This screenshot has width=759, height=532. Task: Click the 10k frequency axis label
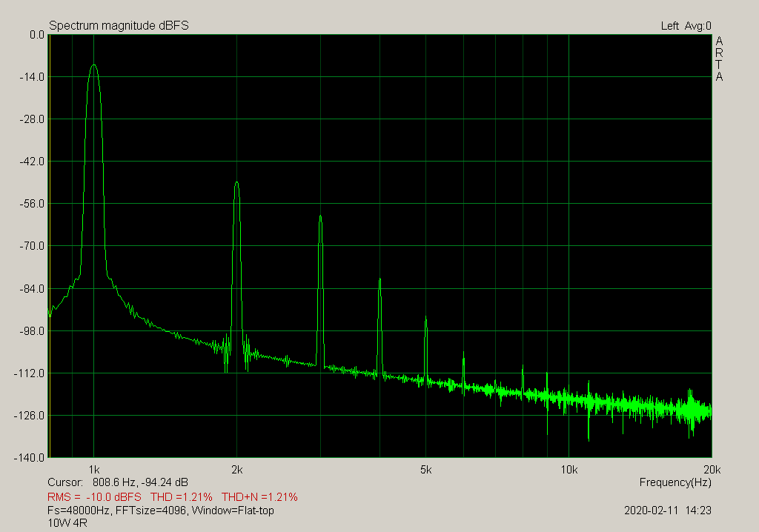click(x=569, y=470)
